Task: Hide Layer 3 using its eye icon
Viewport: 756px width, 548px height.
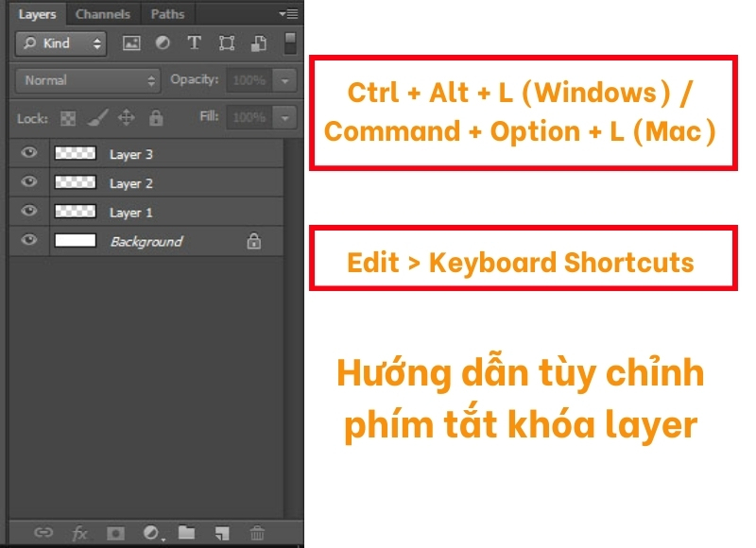Action: 29,153
